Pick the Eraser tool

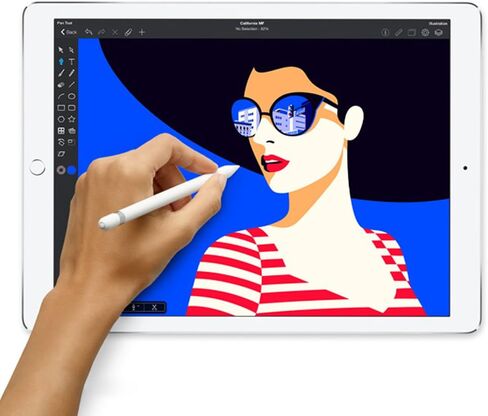(x=61, y=85)
